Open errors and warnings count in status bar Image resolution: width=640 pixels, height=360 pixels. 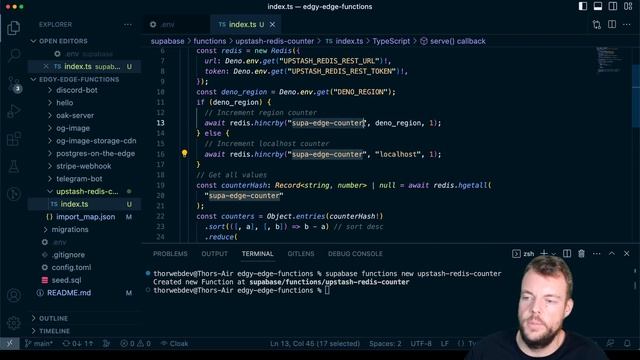[x=136, y=344]
